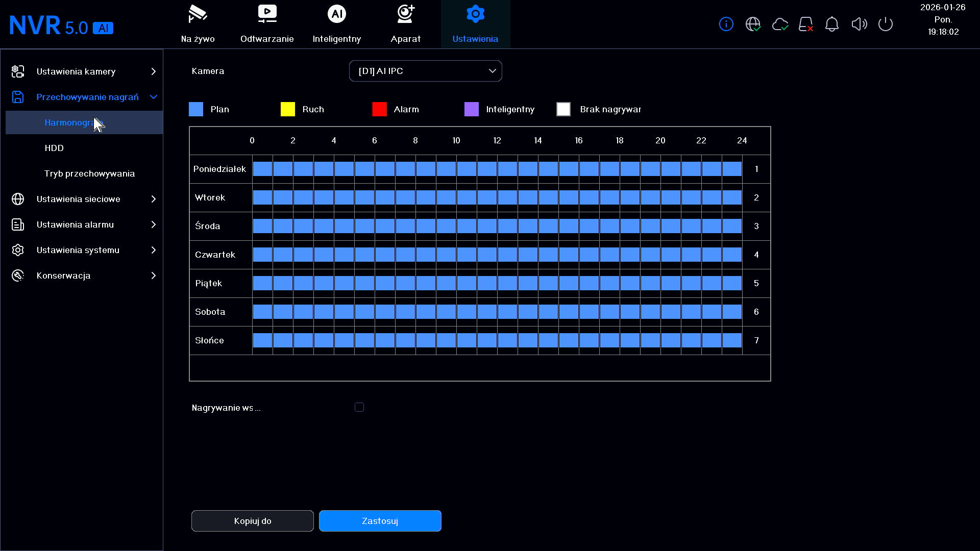Select the blue Plan color swatch

196,109
